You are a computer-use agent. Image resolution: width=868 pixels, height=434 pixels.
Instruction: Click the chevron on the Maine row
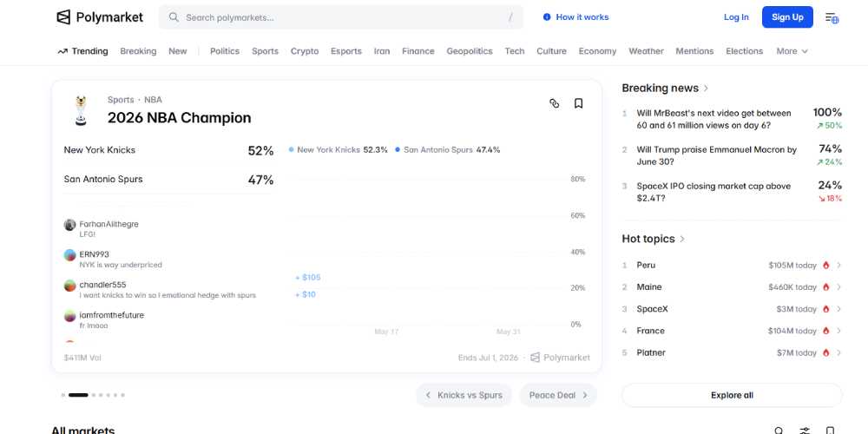click(838, 286)
